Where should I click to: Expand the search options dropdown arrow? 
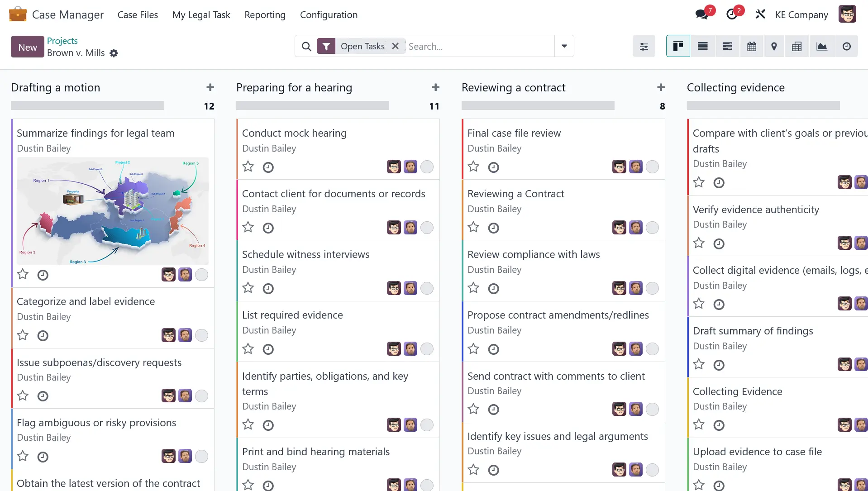point(564,46)
